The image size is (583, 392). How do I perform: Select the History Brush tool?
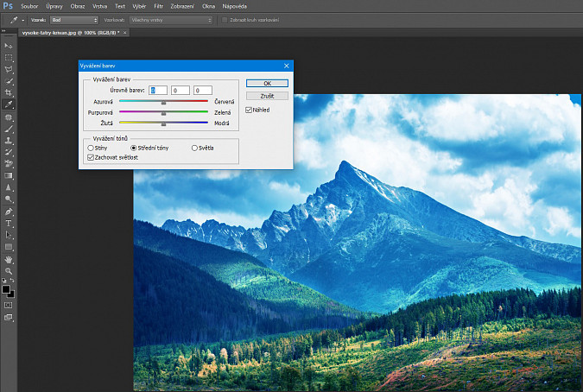pos(8,152)
